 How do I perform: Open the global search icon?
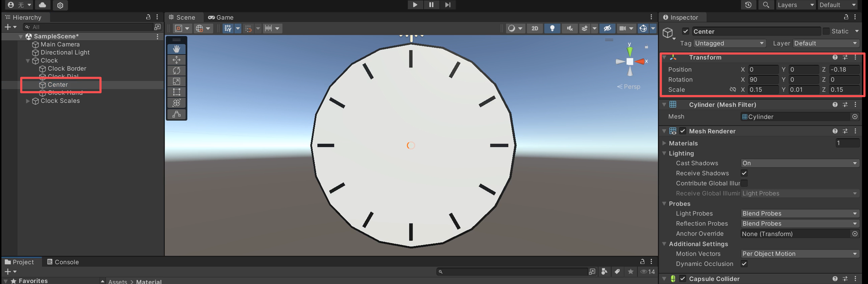click(x=766, y=5)
